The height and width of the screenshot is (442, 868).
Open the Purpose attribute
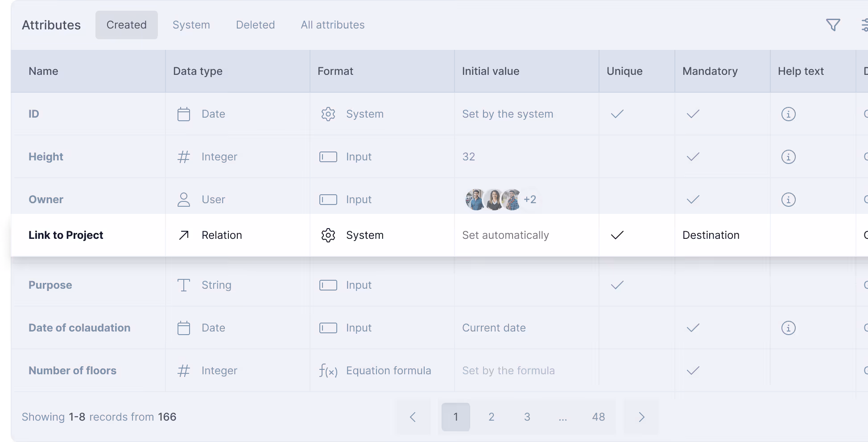(50, 285)
